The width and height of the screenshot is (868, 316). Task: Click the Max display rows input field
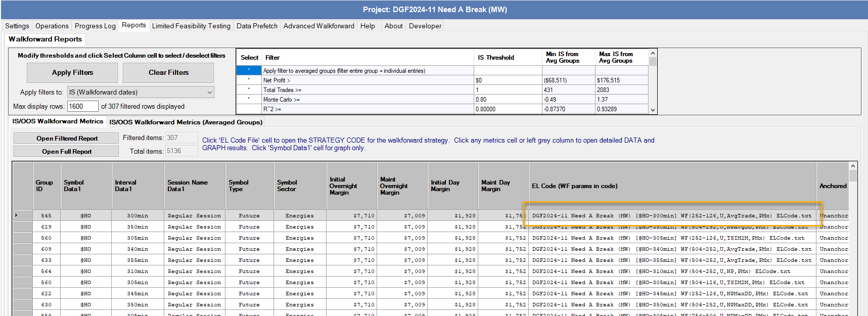click(x=82, y=106)
